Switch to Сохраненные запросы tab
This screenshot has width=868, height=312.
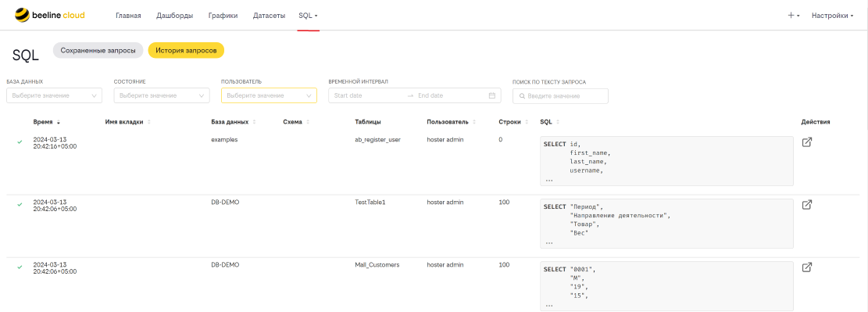[98, 50]
